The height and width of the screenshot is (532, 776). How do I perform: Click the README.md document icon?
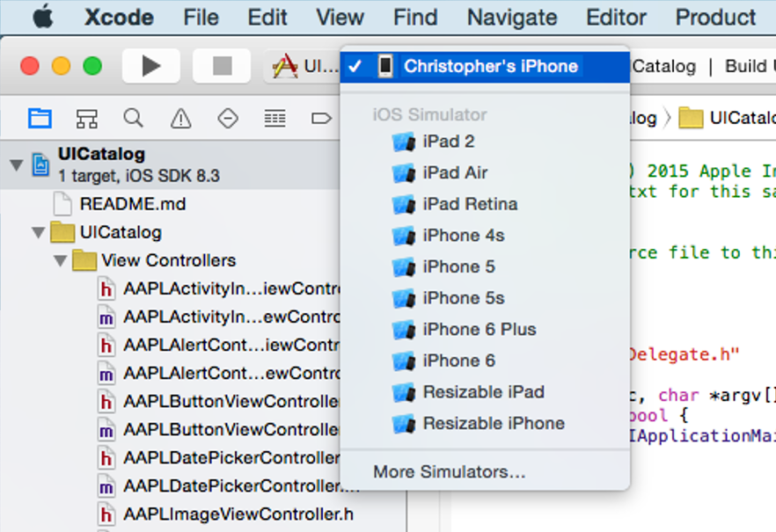click(62, 204)
